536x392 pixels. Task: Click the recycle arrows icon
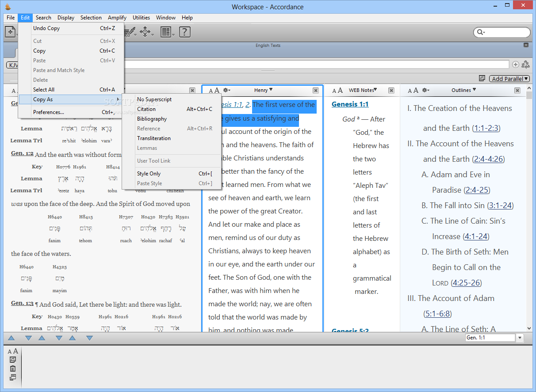525,65
